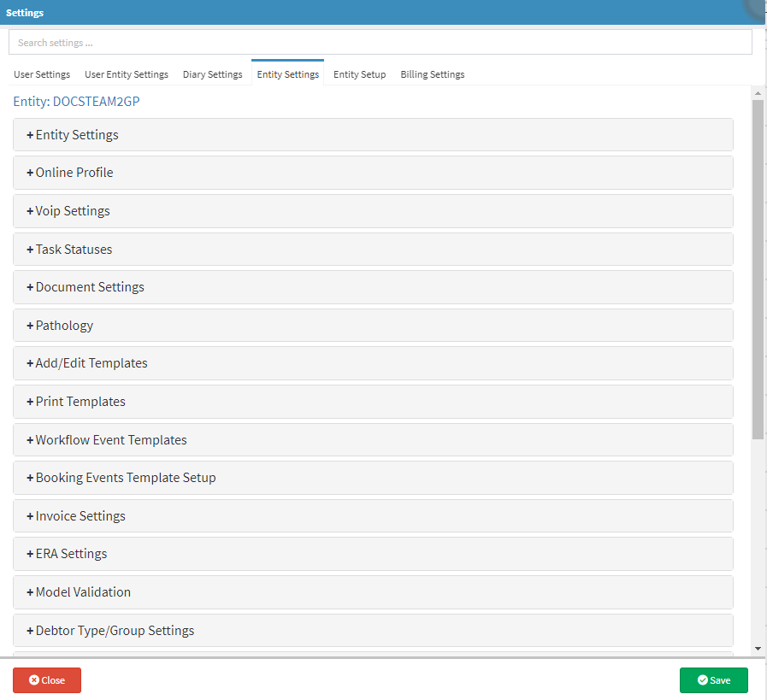Click the Entity: DOCSTEAM2GP heading

(x=76, y=102)
